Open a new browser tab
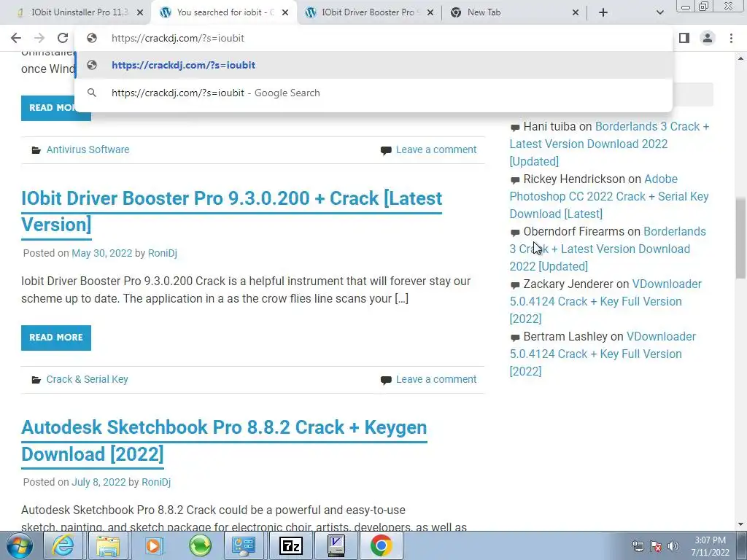 pyautogui.click(x=603, y=13)
